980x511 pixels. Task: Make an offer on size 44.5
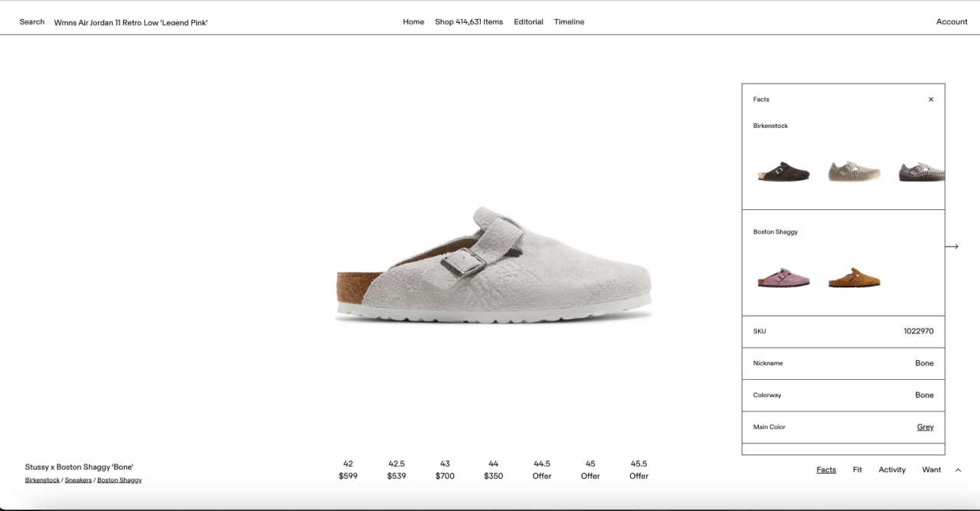[x=542, y=470]
